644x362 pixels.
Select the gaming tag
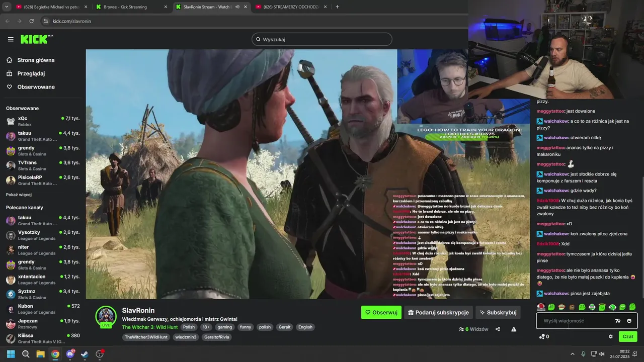[225, 327]
